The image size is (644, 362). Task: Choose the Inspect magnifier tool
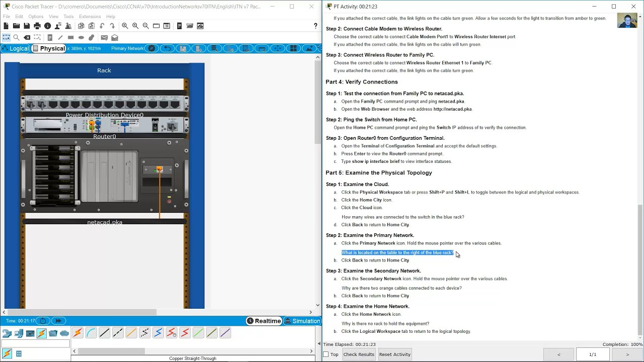point(17,37)
